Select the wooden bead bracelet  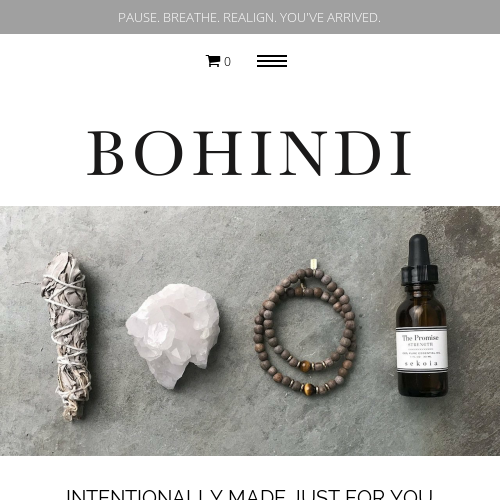point(304,331)
